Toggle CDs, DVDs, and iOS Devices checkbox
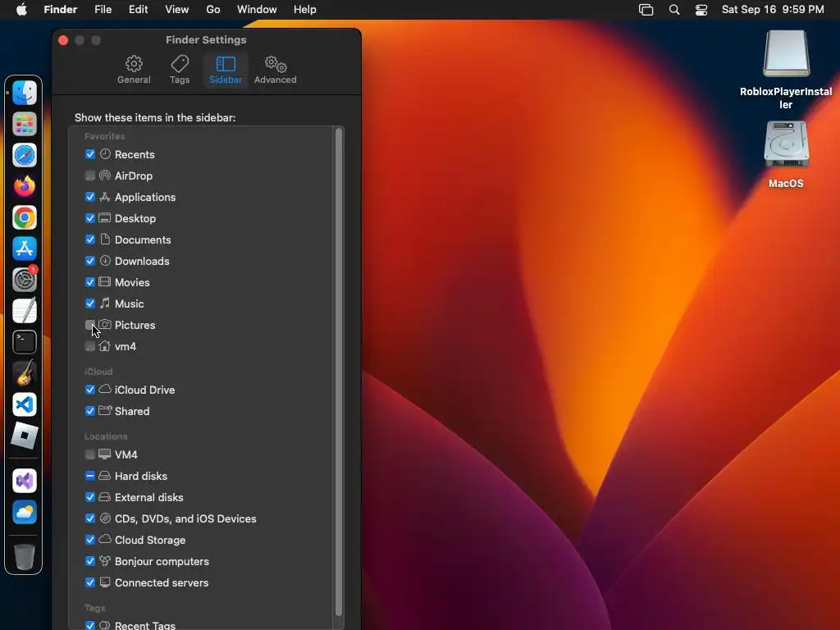 coord(90,518)
